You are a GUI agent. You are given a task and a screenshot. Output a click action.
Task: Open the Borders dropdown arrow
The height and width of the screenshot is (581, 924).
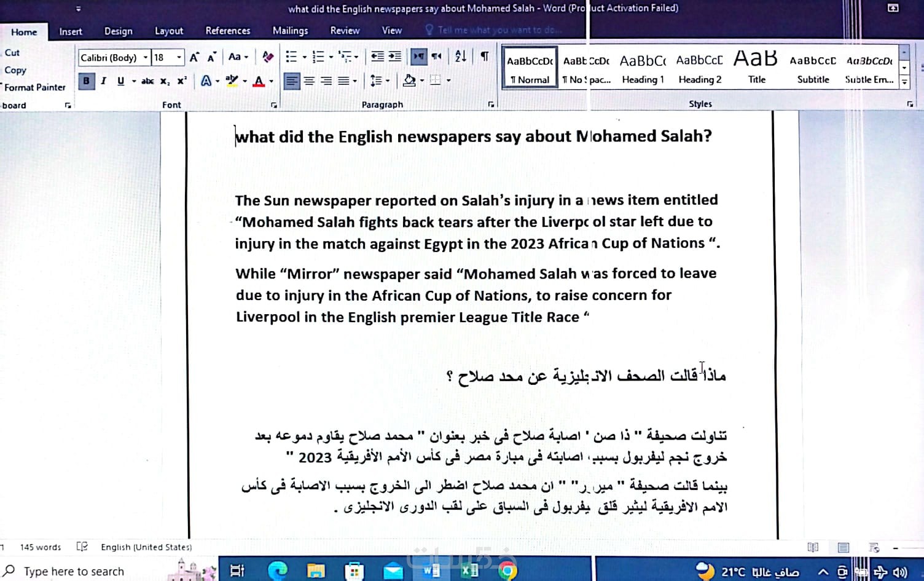coord(448,81)
